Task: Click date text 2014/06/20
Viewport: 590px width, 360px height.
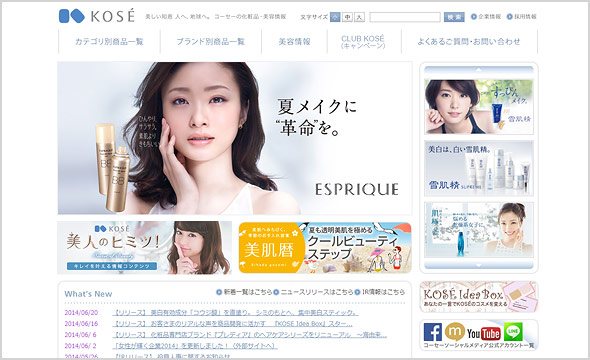Action: pos(81,313)
